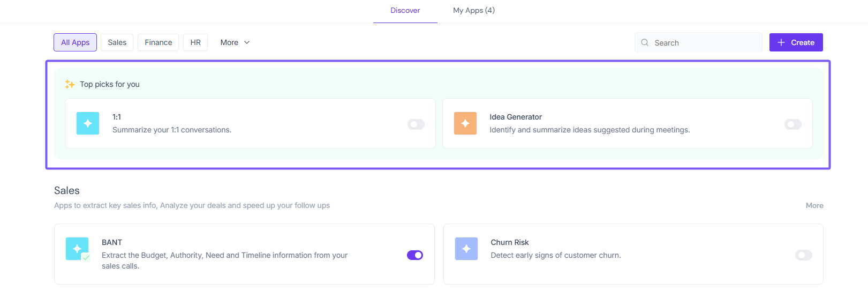This screenshot has height=290, width=868.
Task: Click the 1:1 app sparkle icon
Action: (x=88, y=123)
